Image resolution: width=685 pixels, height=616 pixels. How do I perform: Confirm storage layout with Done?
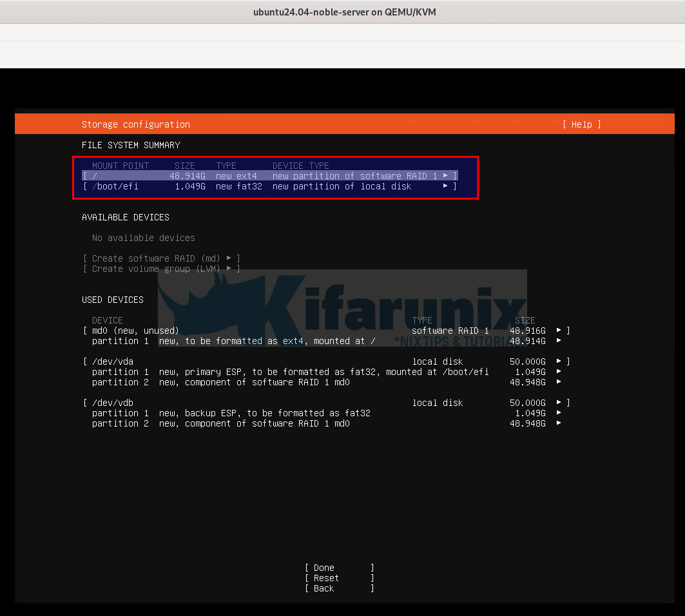pos(340,568)
